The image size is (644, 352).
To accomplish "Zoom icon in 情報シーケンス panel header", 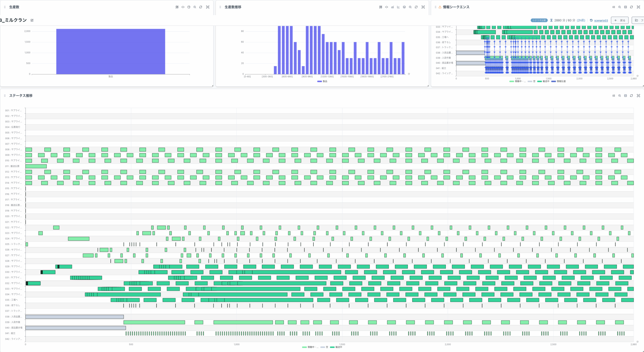I will click(620, 7).
